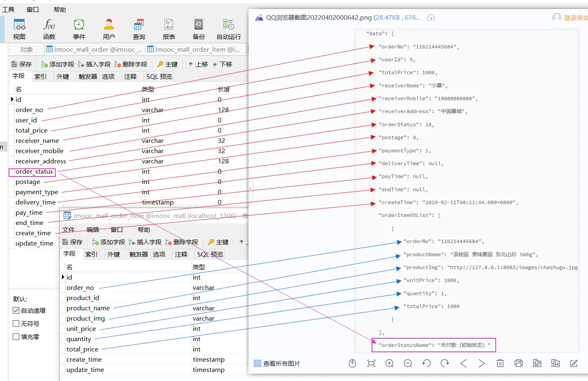Select the product_name field in order_item window
Image resolution: width=588 pixels, height=381 pixels.
tap(88, 308)
